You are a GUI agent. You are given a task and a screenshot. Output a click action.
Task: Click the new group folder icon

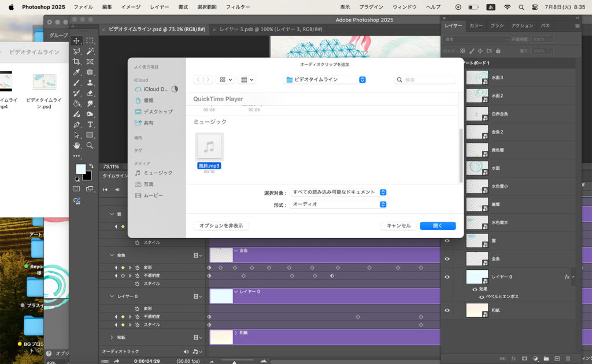click(x=546, y=358)
